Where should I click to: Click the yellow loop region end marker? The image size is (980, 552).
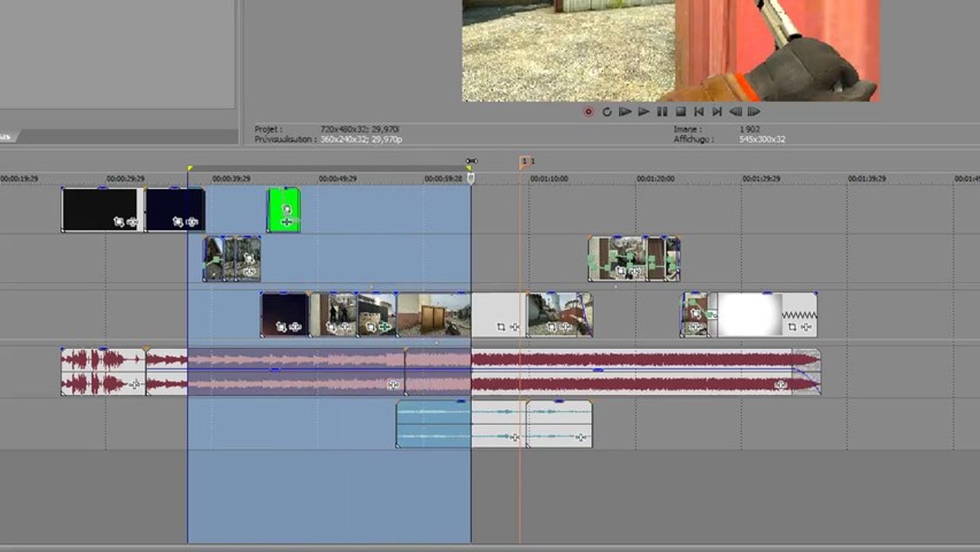[468, 168]
